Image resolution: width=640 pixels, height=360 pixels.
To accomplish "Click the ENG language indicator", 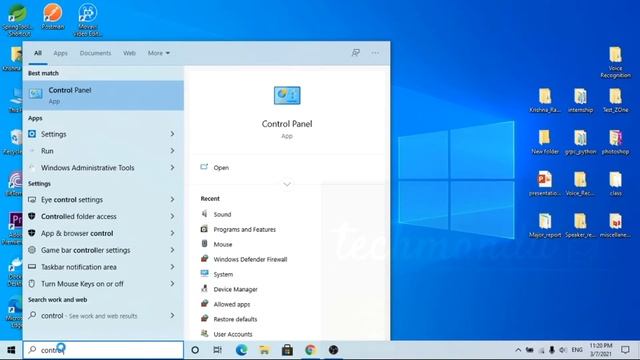I will click(577, 350).
